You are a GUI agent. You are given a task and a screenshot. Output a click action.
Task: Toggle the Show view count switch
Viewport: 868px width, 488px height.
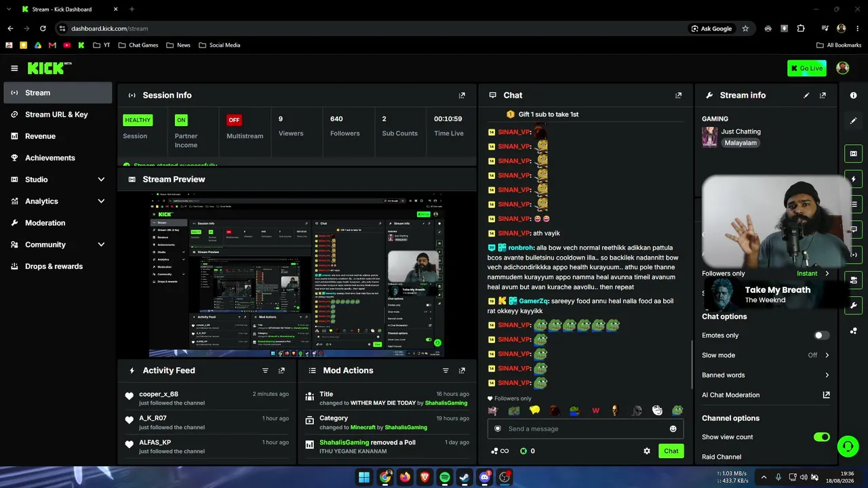coord(821,437)
